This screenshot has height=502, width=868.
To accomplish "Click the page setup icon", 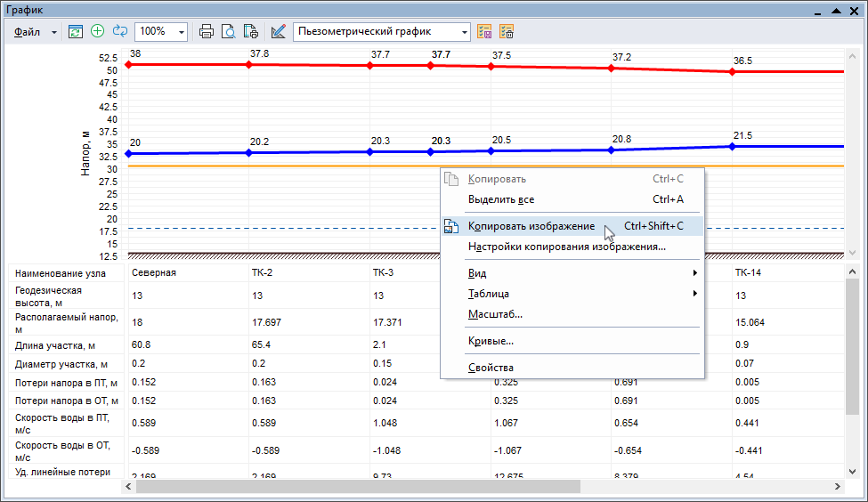I will (x=251, y=31).
